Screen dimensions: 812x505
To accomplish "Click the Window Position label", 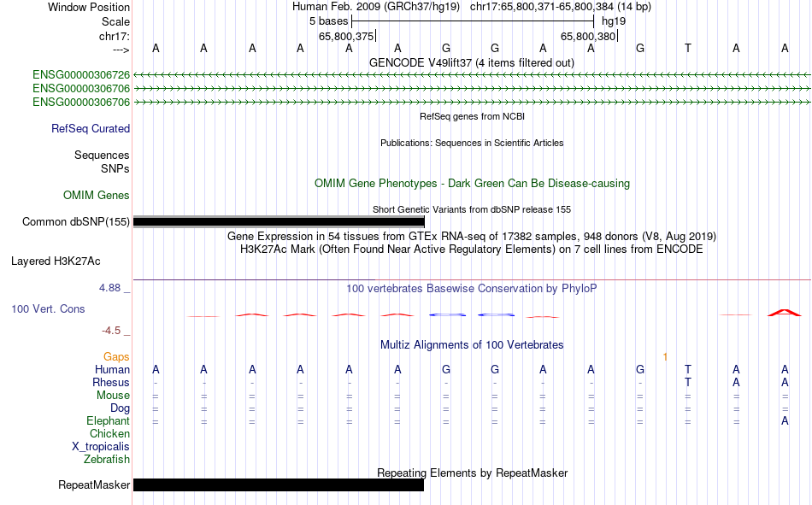I will click(89, 7).
